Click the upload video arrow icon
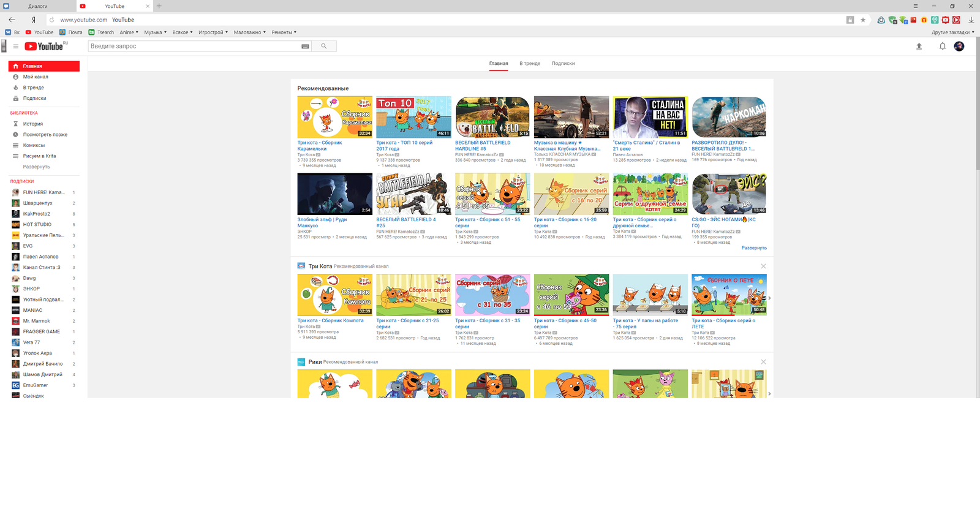Viewport: 980px width, 525px height. (919, 47)
